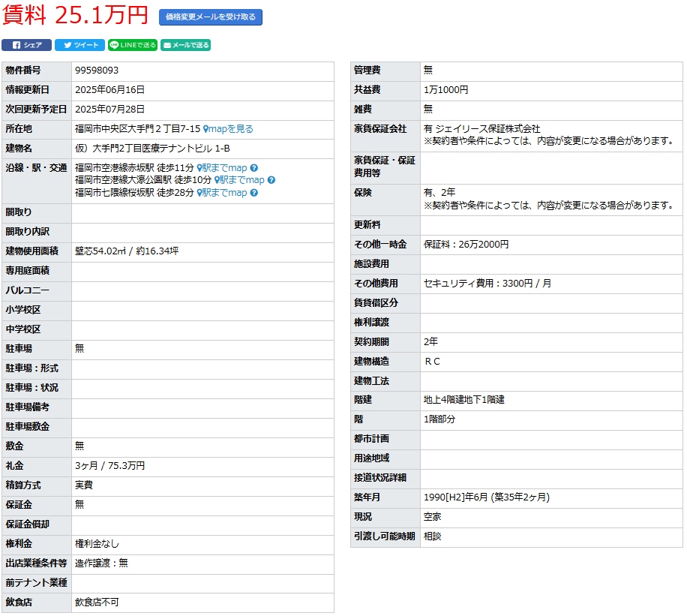Click the 価格変更メールを受け取る button
Image resolution: width=687 pixels, height=616 pixels.
pos(210,17)
